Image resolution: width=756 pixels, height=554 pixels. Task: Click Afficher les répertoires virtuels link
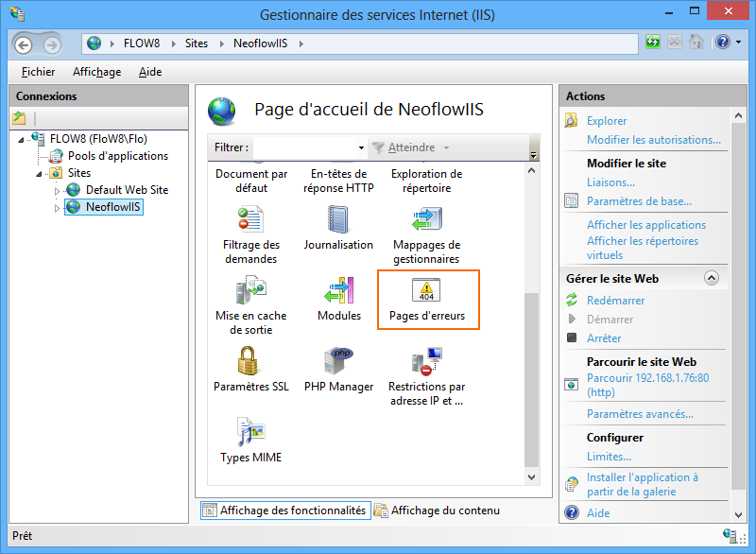(643, 248)
